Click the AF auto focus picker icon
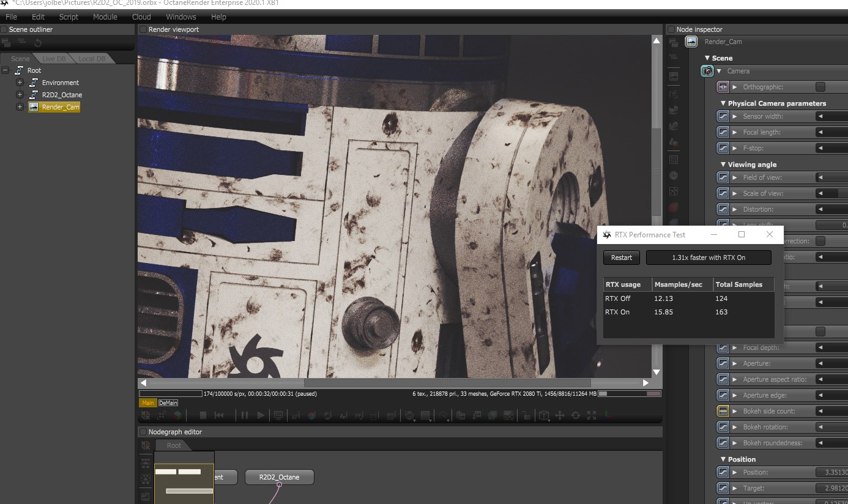 pyautogui.click(x=296, y=416)
